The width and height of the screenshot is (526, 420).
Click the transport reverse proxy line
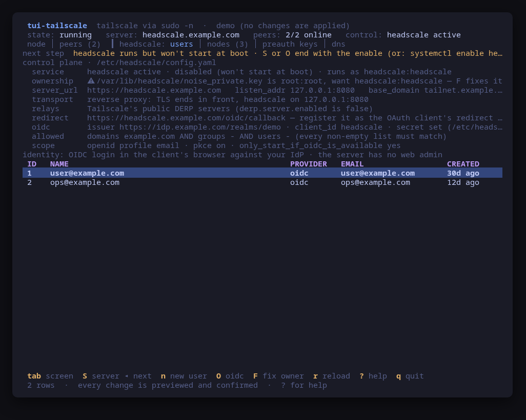click(228, 99)
